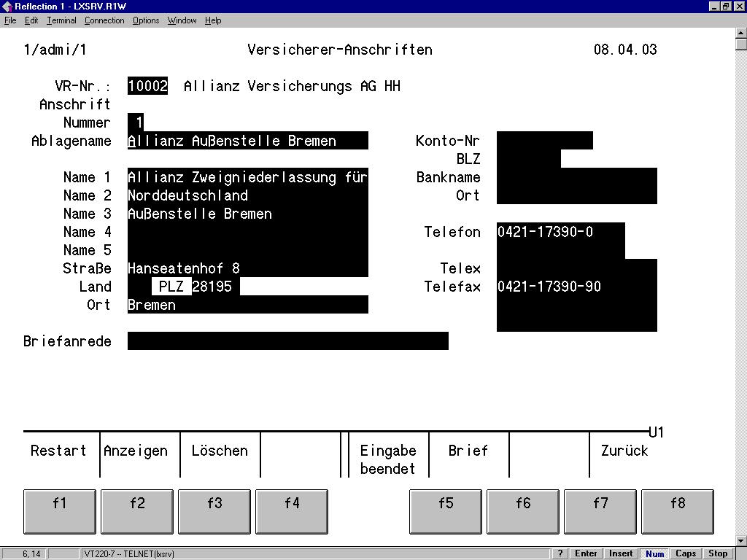Image resolution: width=747 pixels, height=560 pixels.
Task: Open the File menu
Action: click(10, 20)
